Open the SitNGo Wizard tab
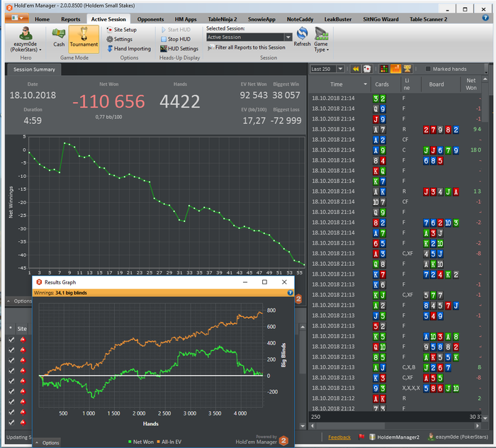The width and height of the screenshot is (496, 448). (381, 19)
